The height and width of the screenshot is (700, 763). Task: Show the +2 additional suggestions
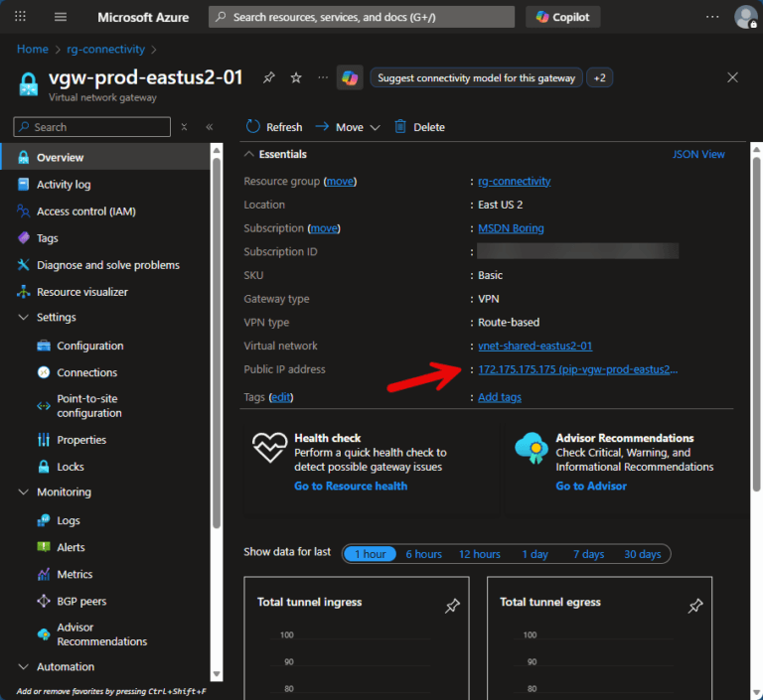(599, 77)
